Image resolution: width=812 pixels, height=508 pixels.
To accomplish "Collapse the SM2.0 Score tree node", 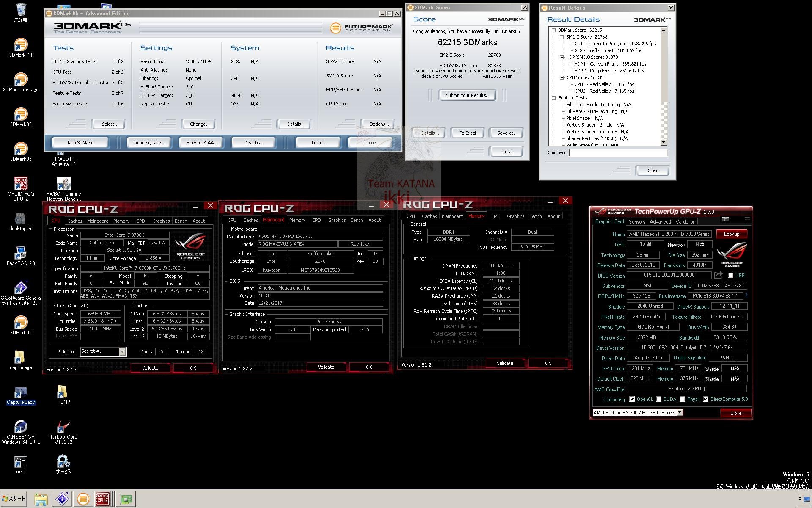I will [x=562, y=37].
